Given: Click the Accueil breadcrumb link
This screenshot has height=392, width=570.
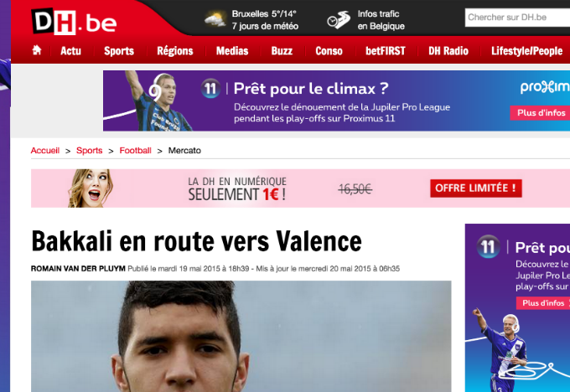Looking at the screenshot, I should [x=45, y=151].
